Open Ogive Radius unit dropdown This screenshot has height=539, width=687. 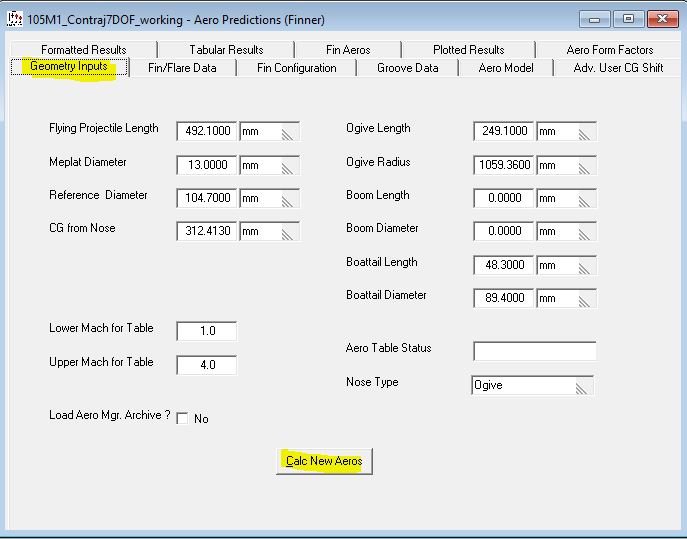566,165
